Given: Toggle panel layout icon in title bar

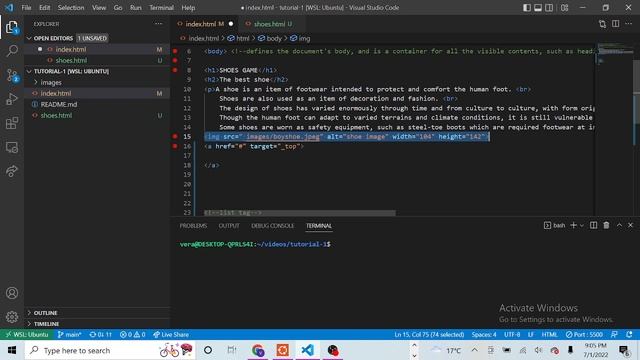Looking at the screenshot, I should coord(538,8).
